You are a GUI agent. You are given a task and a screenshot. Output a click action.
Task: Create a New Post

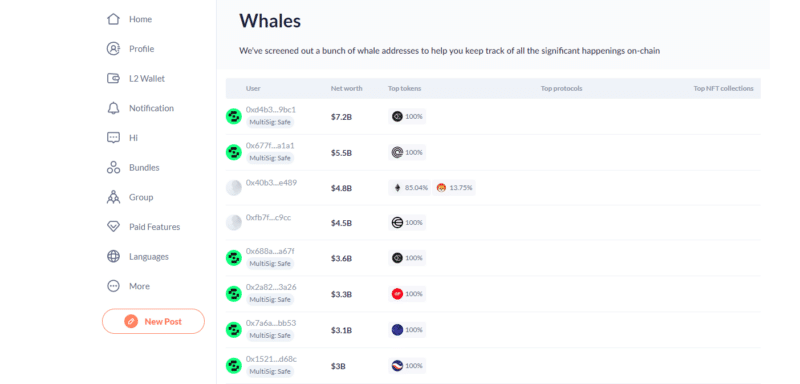click(x=153, y=322)
